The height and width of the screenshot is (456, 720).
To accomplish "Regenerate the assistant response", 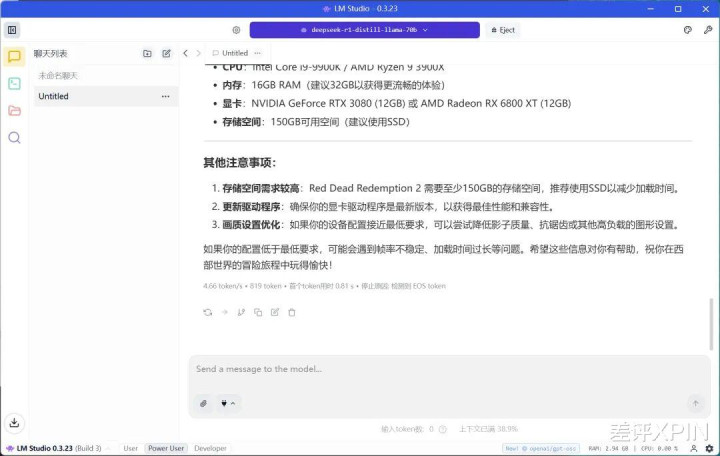I will click(208, 312).
